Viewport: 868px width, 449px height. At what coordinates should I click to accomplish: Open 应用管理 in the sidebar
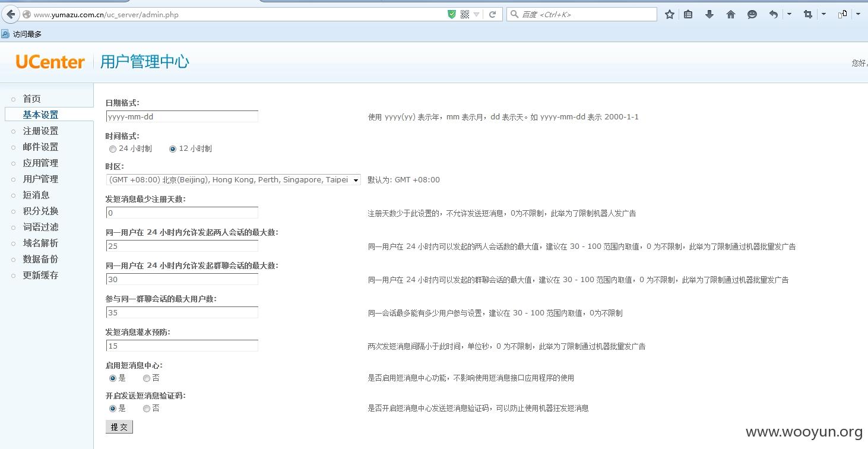pos(40,163)
